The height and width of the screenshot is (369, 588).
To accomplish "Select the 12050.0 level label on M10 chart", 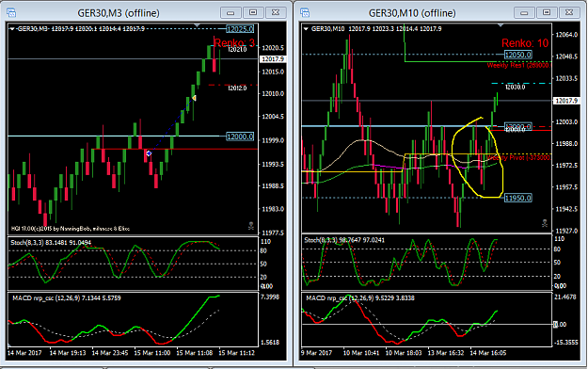I will point(517,55).
